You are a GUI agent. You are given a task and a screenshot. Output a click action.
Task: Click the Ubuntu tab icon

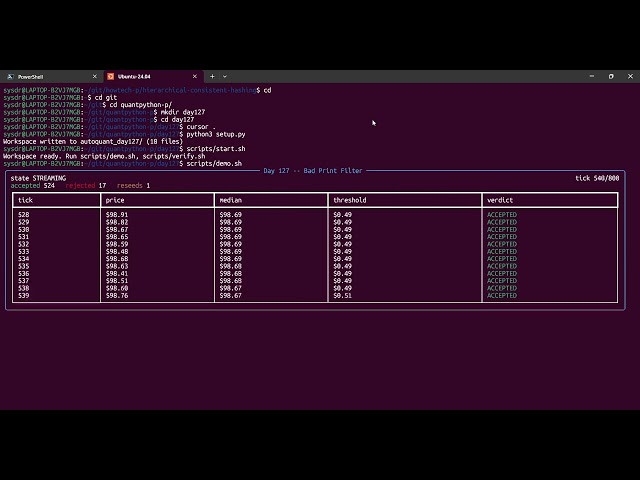110,76
